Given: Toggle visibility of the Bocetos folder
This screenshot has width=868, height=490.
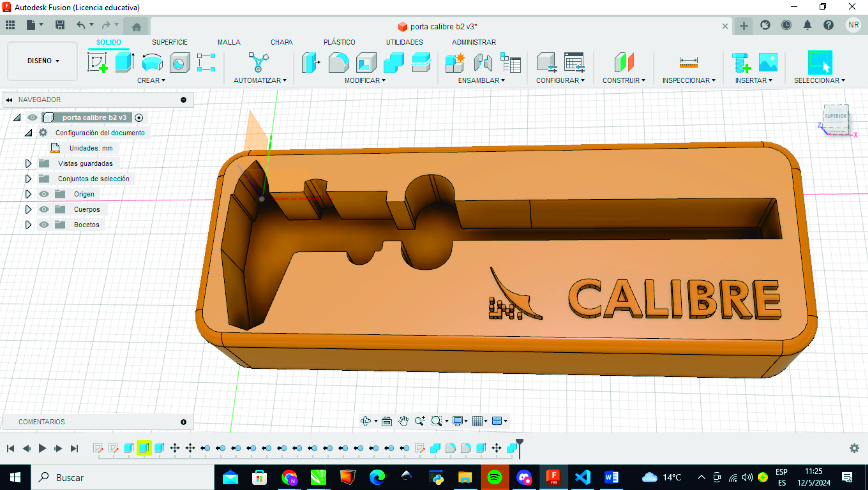Looking at the screenshot, I should [44, 225].
